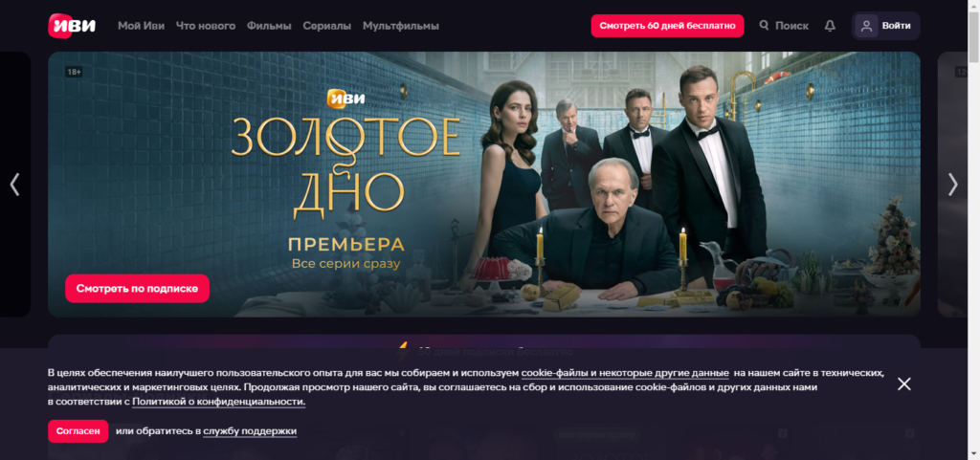Go to next banner with right arrow
The height and width of the screenshot is (460, 980).
(x=952, y=185)
